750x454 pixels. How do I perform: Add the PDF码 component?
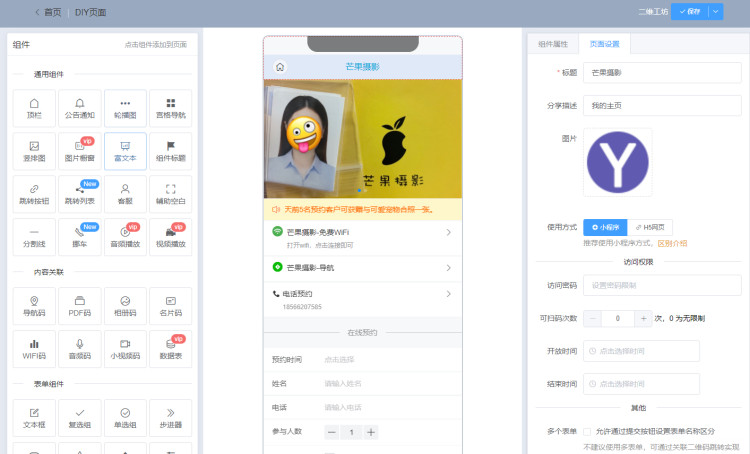pyautogui.click(x=80, y=305)
